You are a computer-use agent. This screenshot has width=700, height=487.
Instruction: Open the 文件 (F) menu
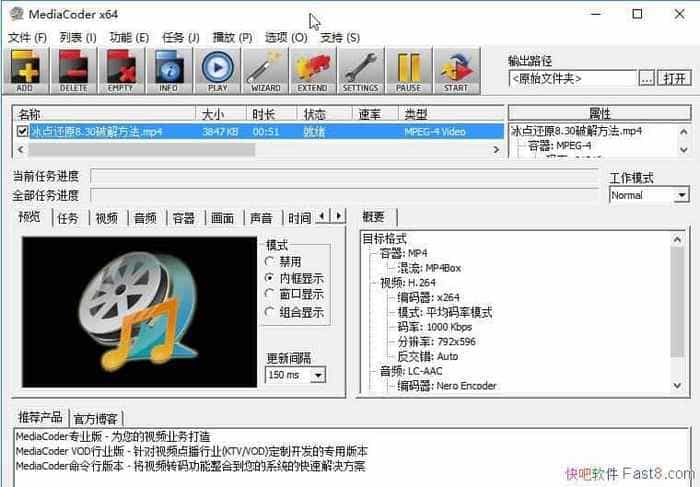click(27, 37)
